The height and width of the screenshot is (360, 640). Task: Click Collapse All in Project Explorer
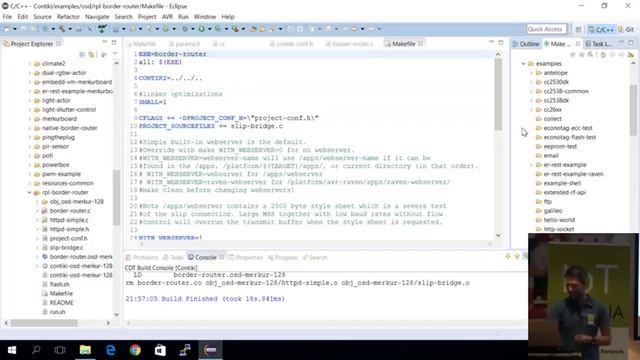point(82,54)
